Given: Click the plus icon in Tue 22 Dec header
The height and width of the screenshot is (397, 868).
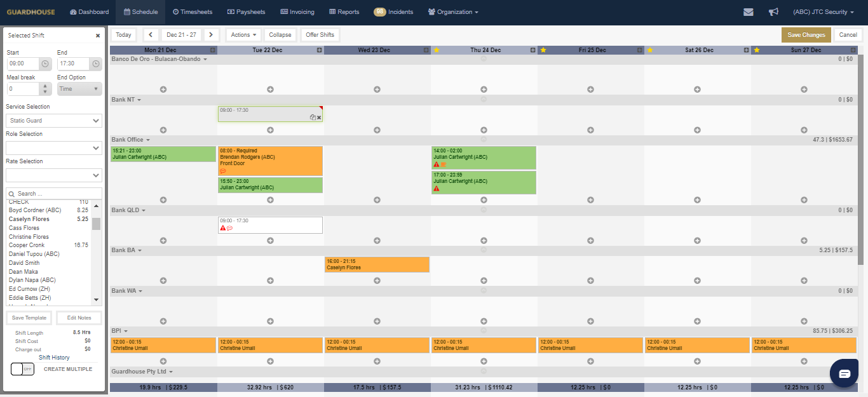Looking at the screenshot, I should pos(320,50).
